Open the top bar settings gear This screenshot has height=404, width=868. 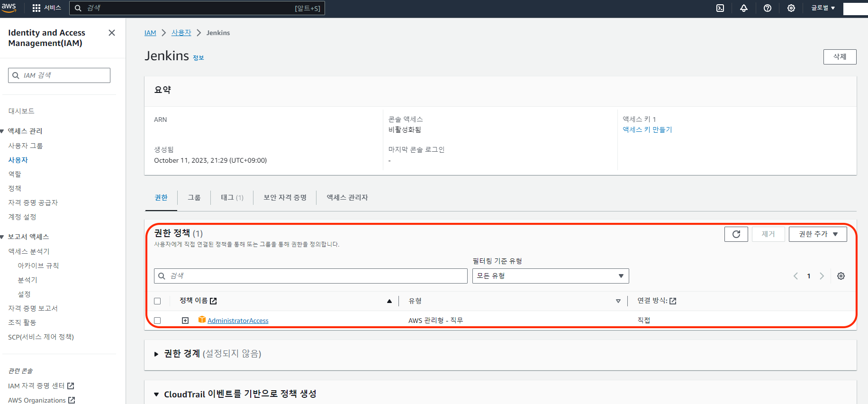click(791, 8)
